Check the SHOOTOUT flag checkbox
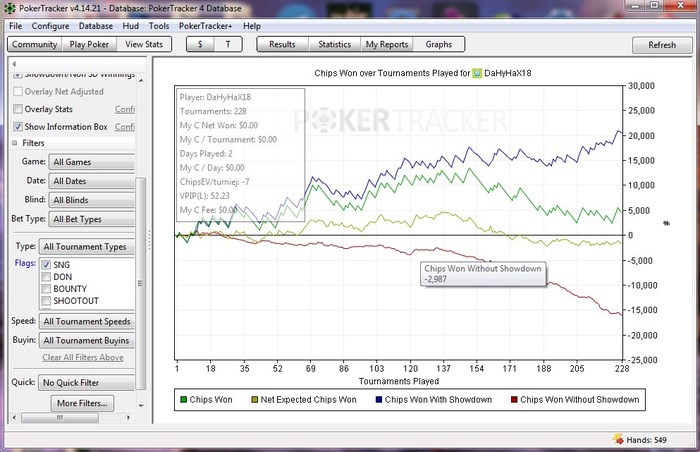 point(46,301)
